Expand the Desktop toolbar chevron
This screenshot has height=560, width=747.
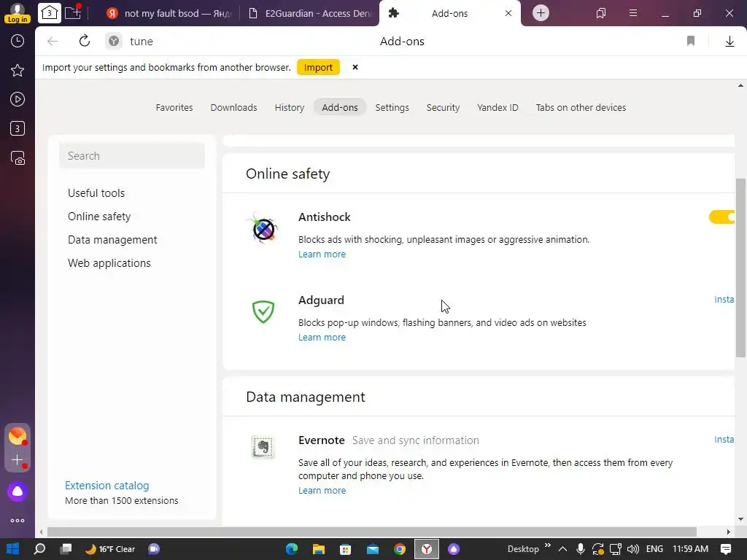pos(547,545)
